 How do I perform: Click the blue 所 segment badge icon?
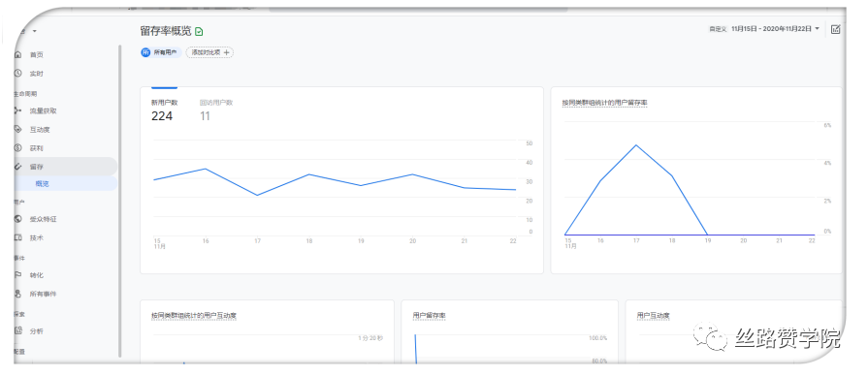[145, 52]
